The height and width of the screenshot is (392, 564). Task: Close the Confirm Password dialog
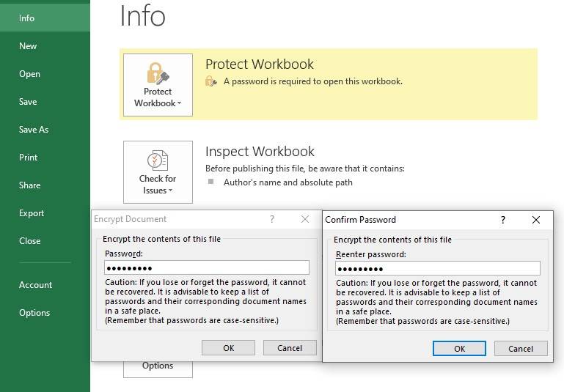pos(536,220)
